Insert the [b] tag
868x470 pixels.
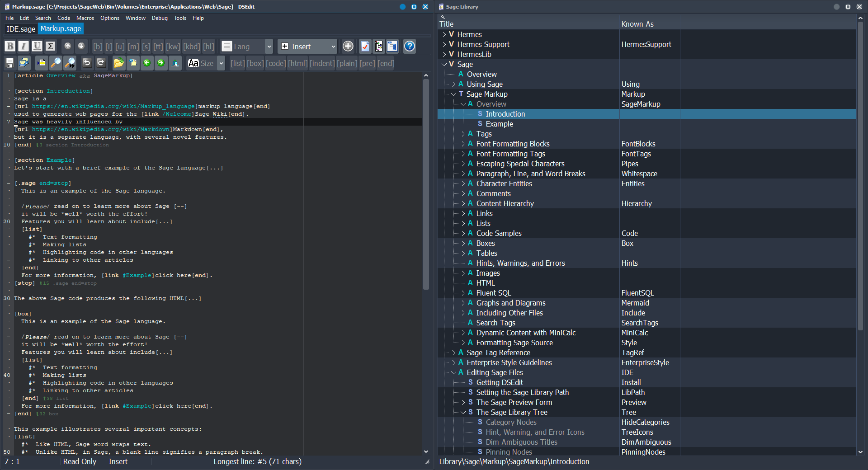coord(98,46)
